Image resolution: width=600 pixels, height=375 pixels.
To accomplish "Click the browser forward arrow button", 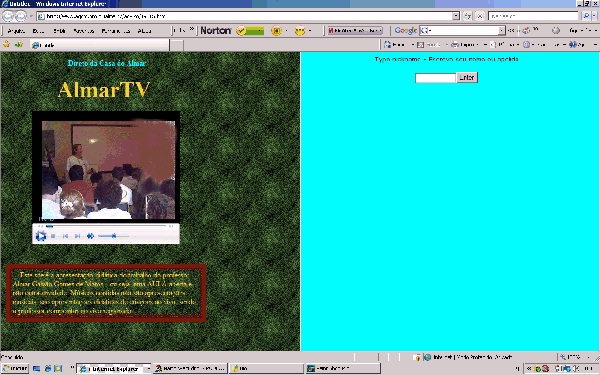I will pyautogui.click(x=21, y=16).
